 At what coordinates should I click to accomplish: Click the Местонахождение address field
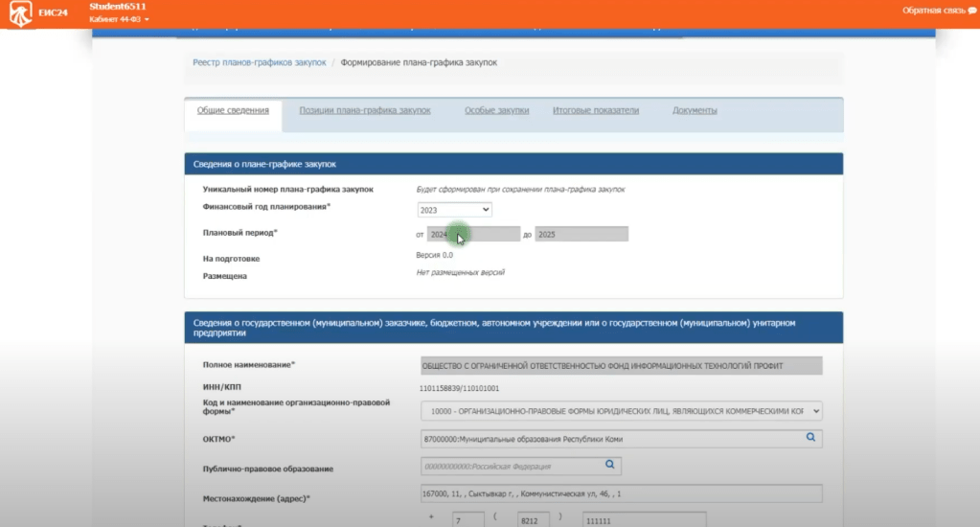pos(621,493)
